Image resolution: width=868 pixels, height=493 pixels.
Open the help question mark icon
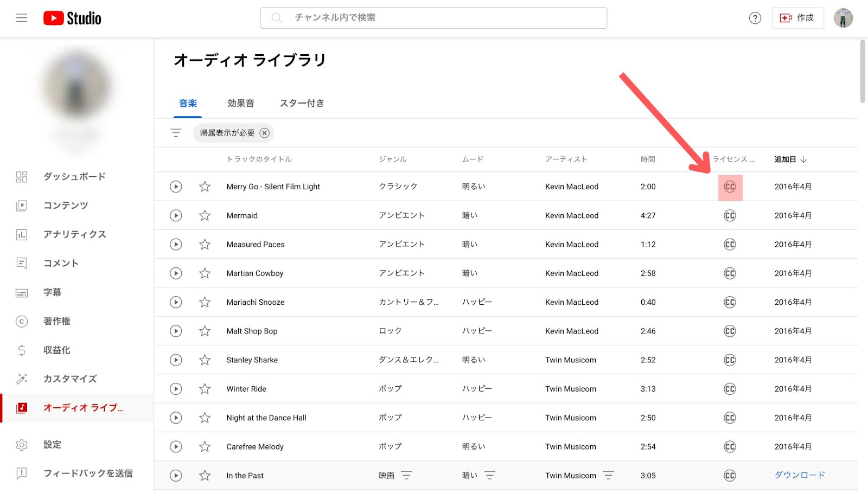(x=755, y=18)
